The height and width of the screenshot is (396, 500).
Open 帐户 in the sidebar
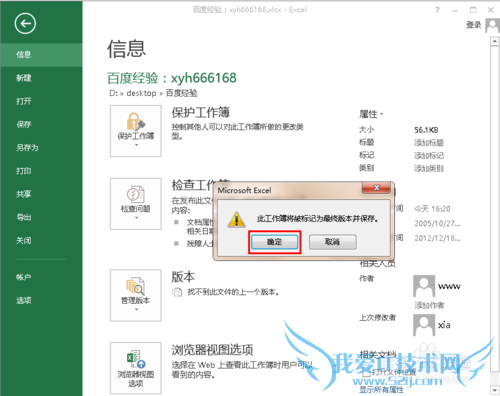(41, 277)
